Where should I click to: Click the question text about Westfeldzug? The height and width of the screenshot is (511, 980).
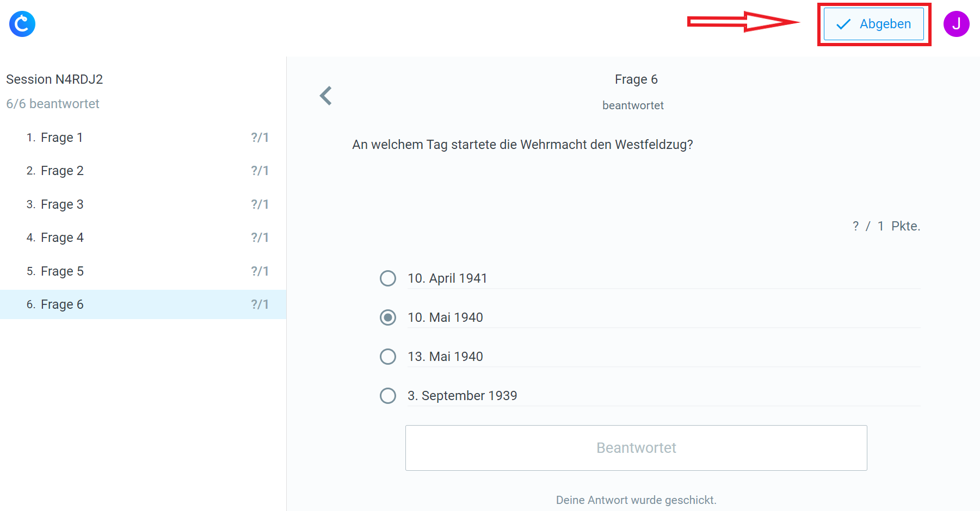522,145
